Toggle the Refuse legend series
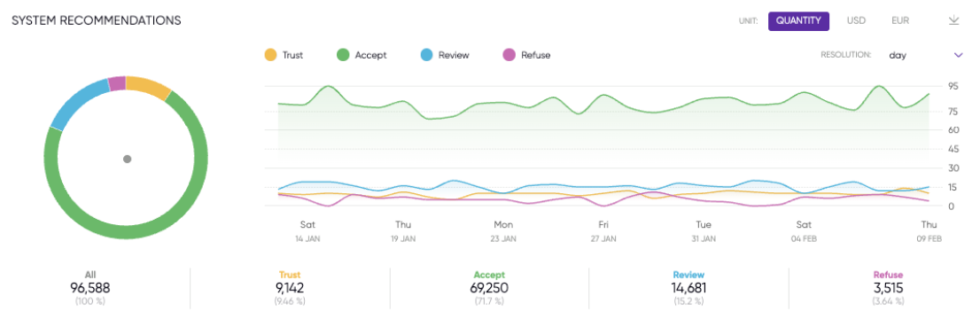This screenshot has height=319, width=980. (x=527, y=55)
